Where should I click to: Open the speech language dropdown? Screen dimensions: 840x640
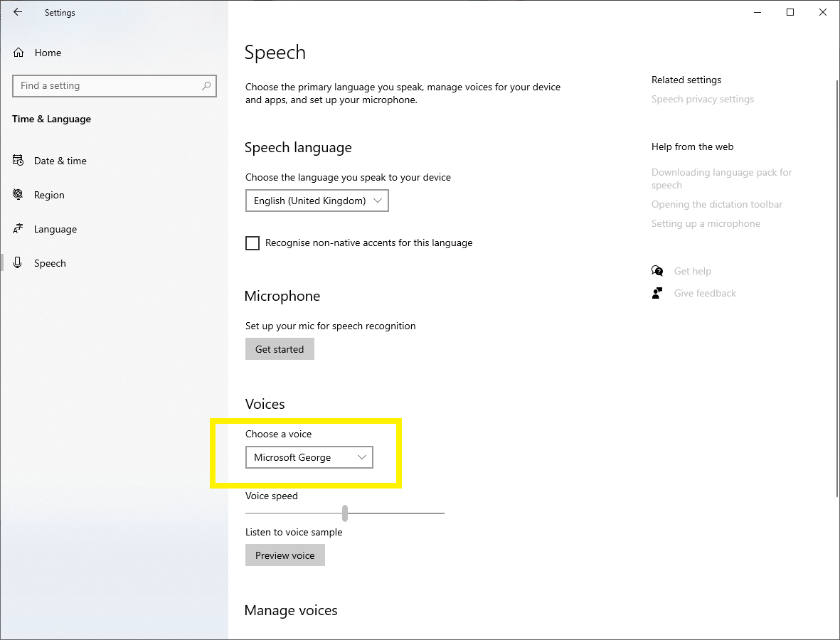317,200
